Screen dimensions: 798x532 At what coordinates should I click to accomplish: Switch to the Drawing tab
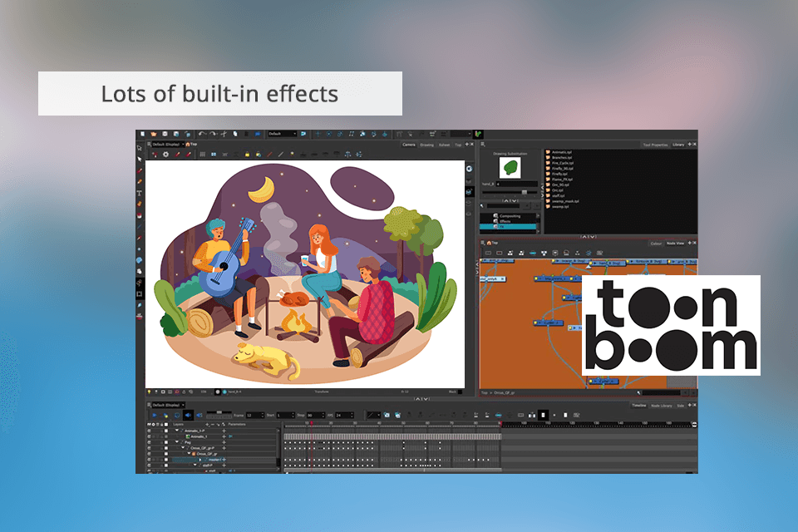(x=427, y=145)
